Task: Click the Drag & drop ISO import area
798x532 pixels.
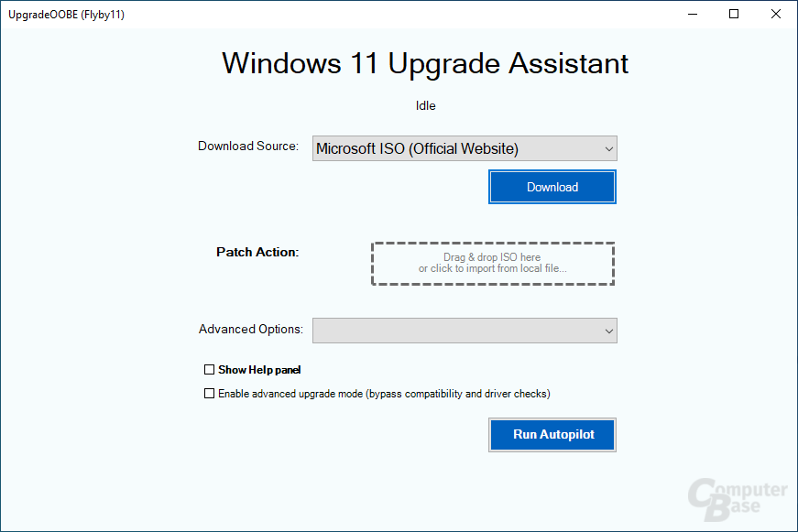Action: (x=492, y=264)
